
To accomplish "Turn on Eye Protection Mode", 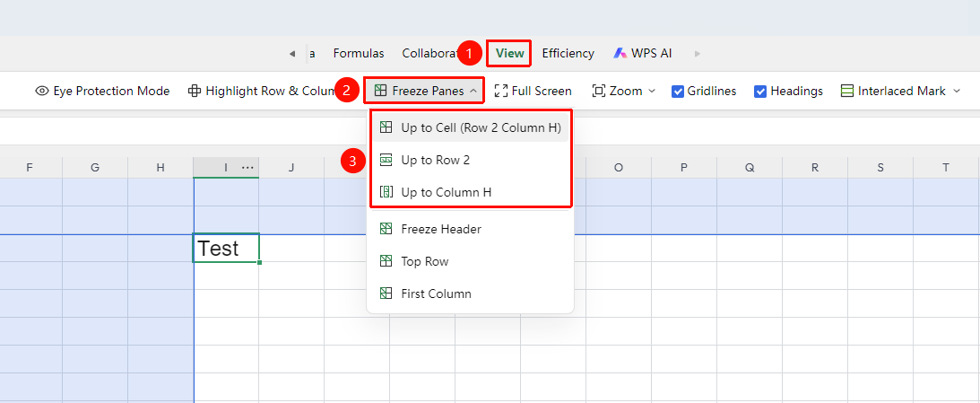I will [x=102, y=91].
